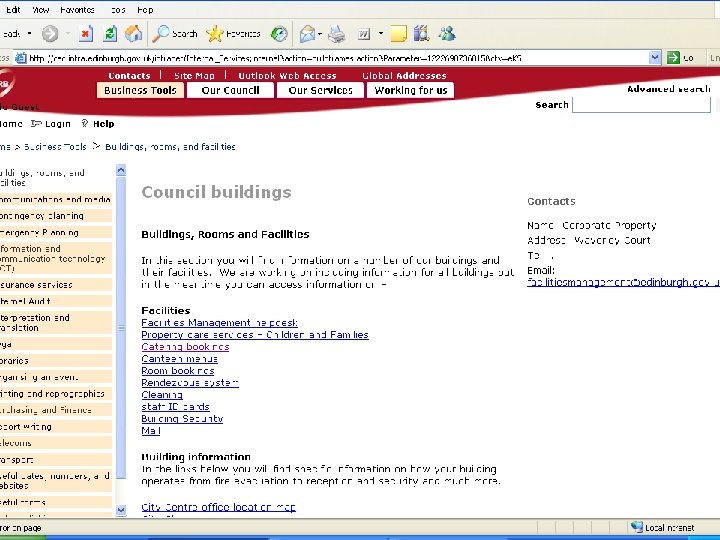Screen dimensions: 720x540
Task: Expand the Back button history dropdown
Action: coord(30,34)
